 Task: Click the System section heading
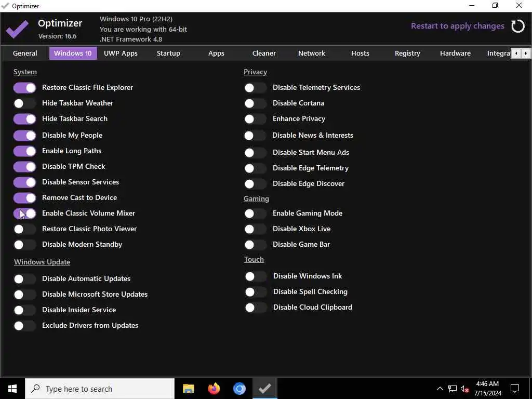pos(25,72)
